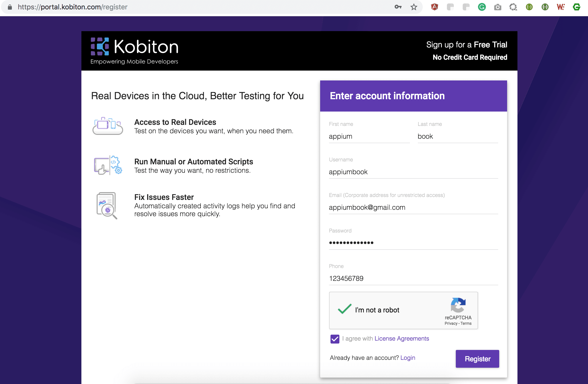Click the reCAPTCHA Privacy link
Screen dimensions: 588x384
pyautogui.click(x=451, y=324)
